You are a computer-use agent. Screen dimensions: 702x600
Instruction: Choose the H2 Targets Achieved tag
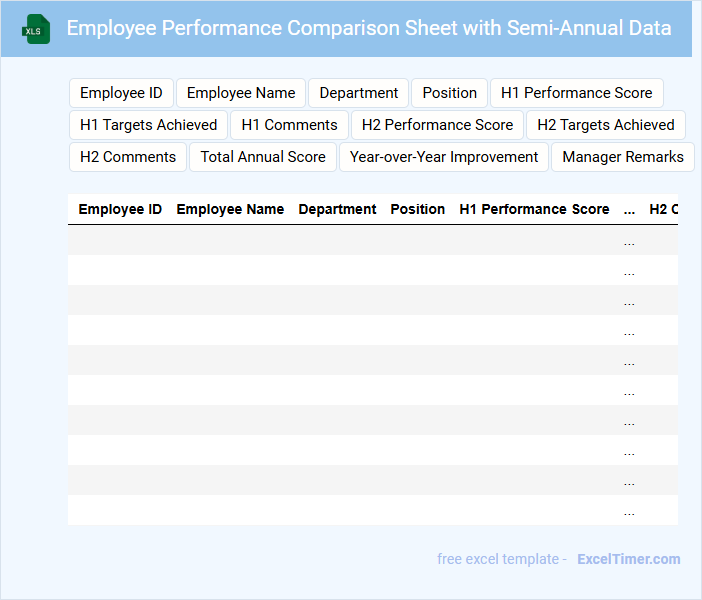point(605,125)
